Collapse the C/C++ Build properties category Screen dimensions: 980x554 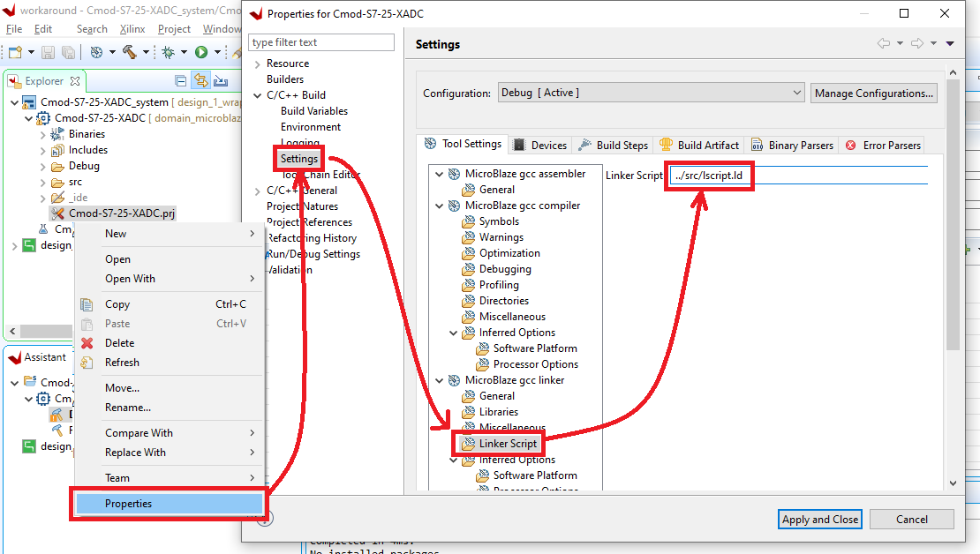(258, 95)
